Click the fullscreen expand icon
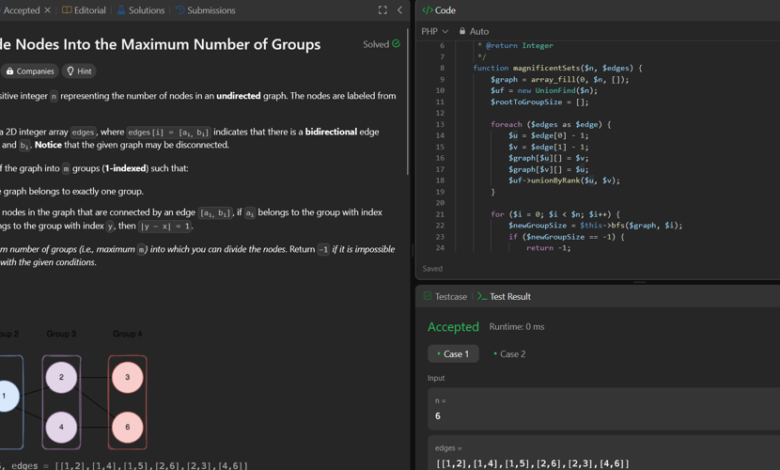Viewport: 780px width, 470px height. pos(383,10)
